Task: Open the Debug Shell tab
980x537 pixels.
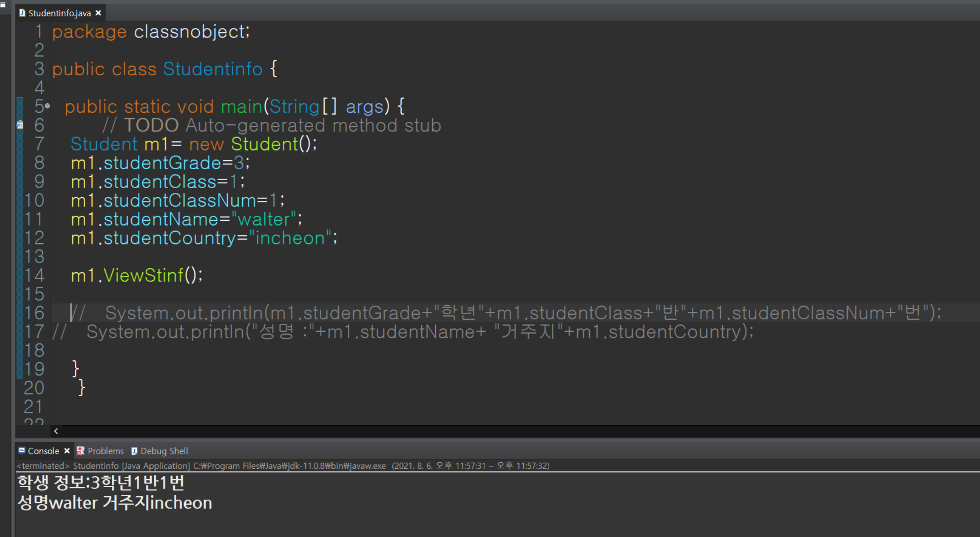Action: click(164, 451)
